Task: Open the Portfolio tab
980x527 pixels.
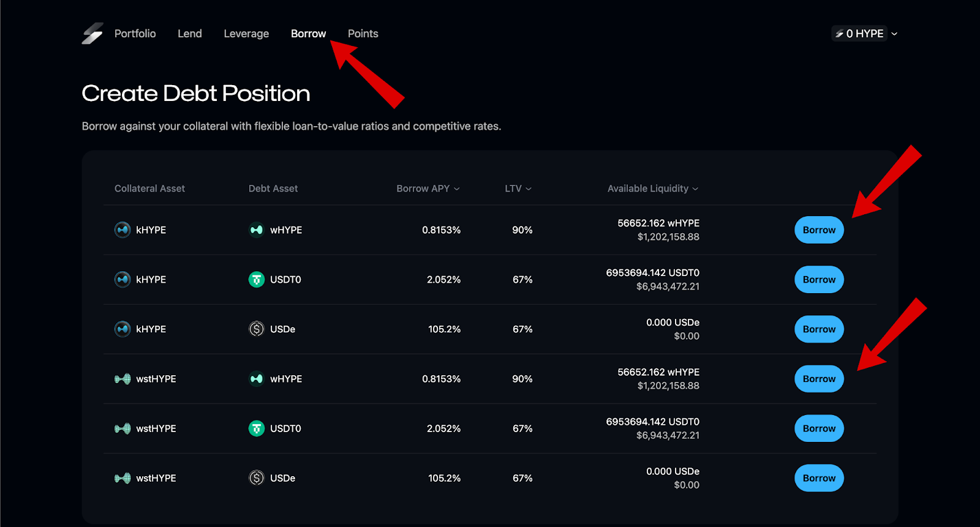Action: tap(135, 34)
